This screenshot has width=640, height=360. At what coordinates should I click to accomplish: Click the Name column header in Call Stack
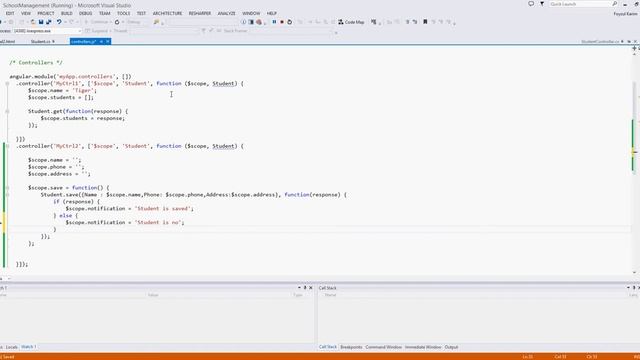point(331,295)
